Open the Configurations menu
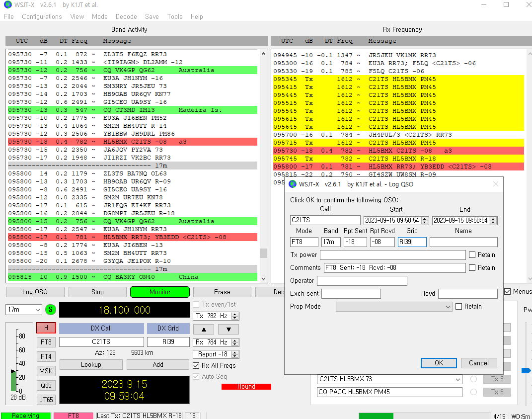 [x=42, y=16]
